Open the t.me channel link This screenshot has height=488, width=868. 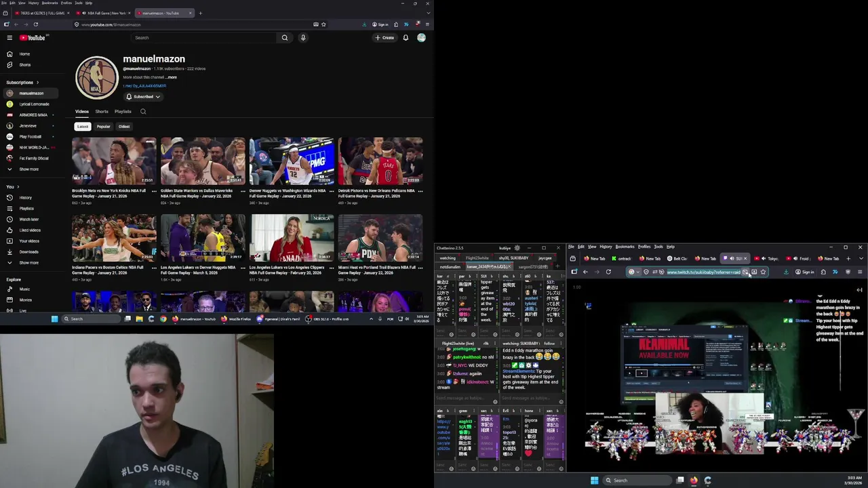pos(144,86)
